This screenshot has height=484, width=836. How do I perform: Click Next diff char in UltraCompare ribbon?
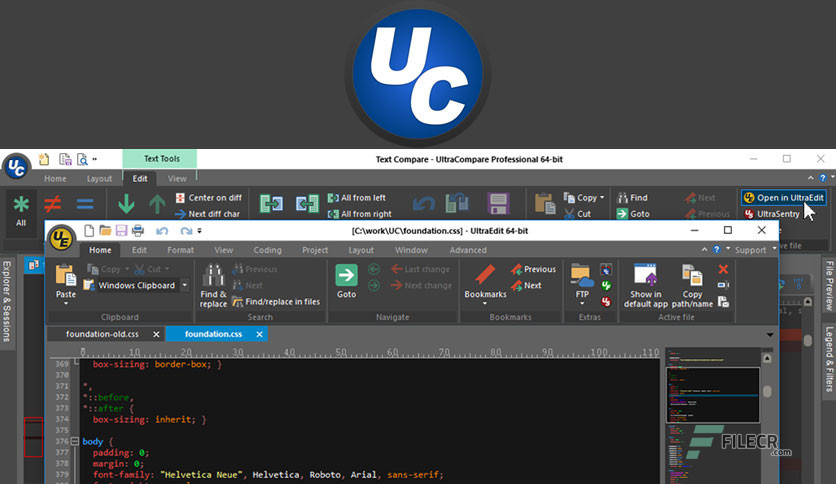click(208, 214)
